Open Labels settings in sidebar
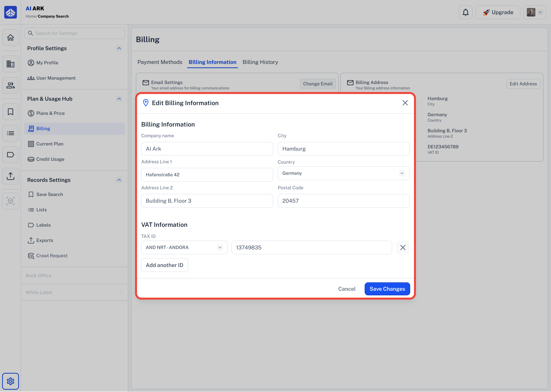551x392 pixels. [x=75, y=225]
